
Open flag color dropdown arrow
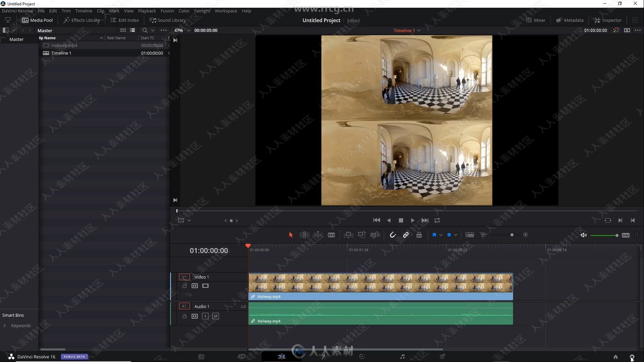[441, 235]
